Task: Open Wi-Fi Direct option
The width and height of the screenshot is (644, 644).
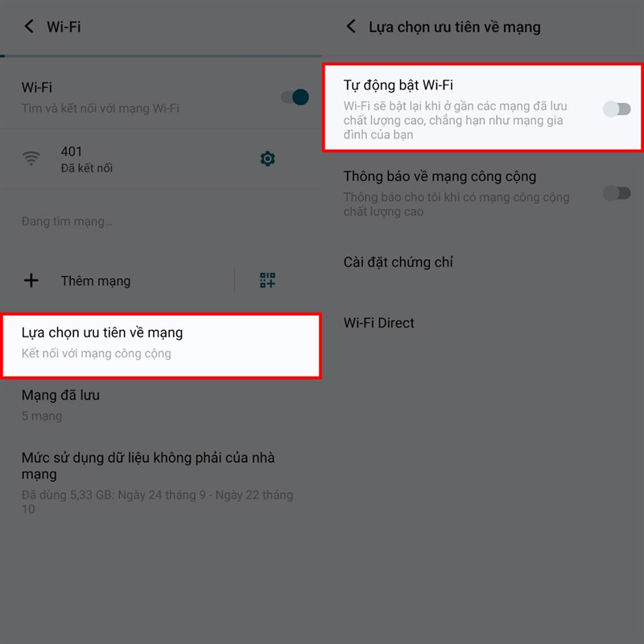Action: tap(483, 323)
